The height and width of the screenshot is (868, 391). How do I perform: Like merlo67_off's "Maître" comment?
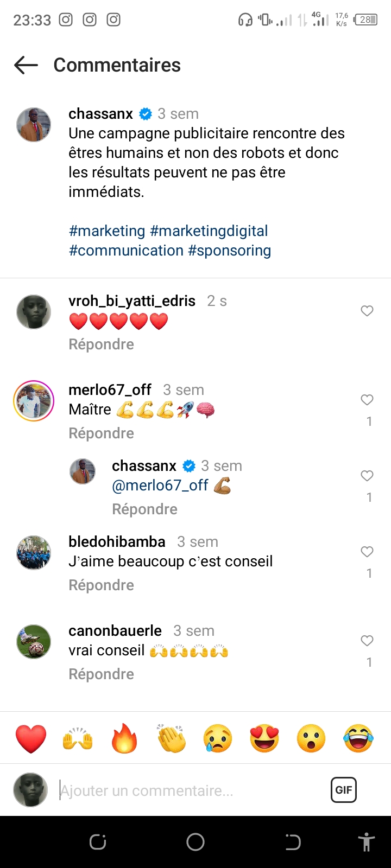click(367, 400)
